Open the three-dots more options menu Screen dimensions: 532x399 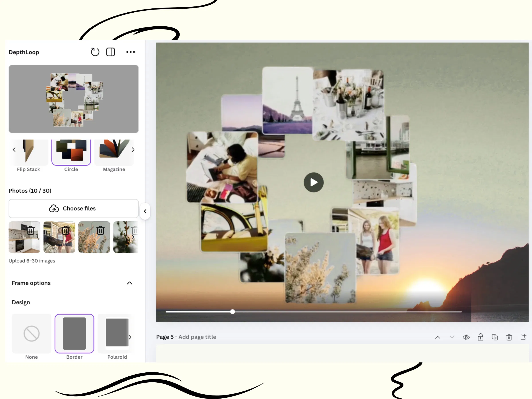pos(131,52)
